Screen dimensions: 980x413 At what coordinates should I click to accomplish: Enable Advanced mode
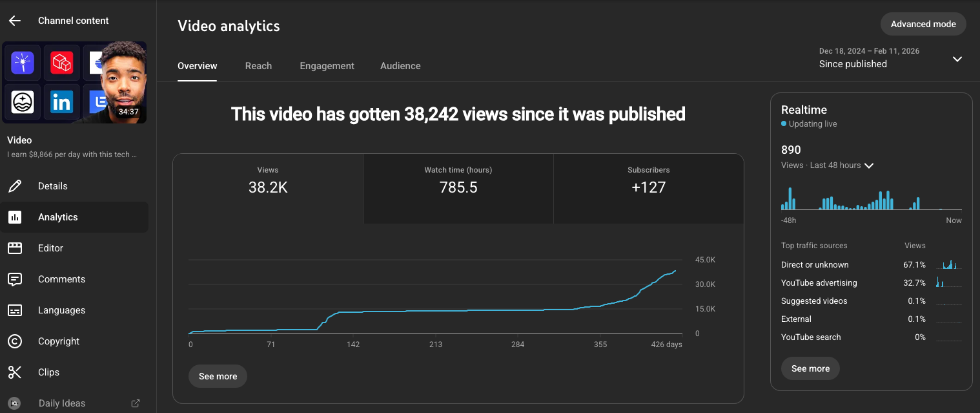923,24
